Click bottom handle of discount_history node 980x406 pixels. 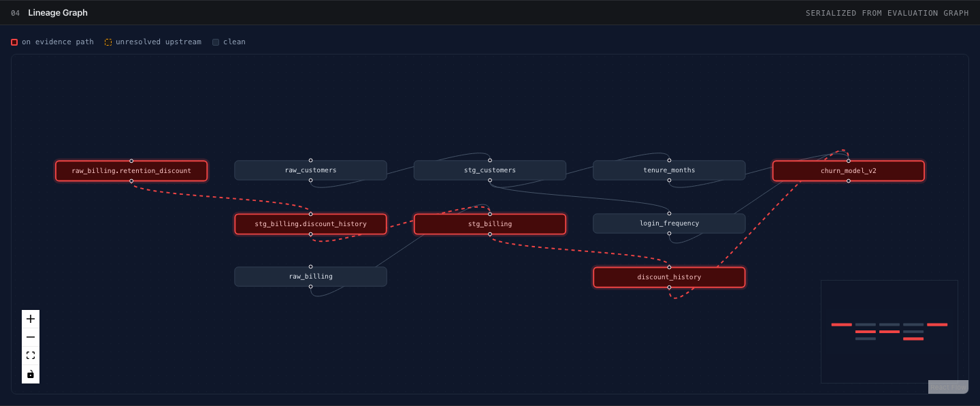pos(669,287)
